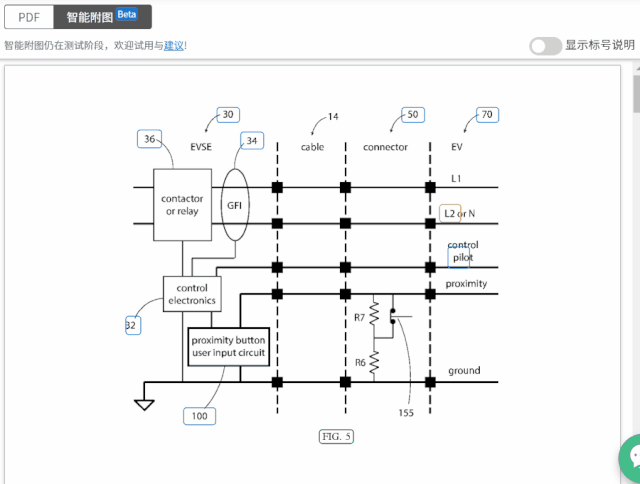Click the highlighted L2 label

pyautogui.click(x=450, y=213)
